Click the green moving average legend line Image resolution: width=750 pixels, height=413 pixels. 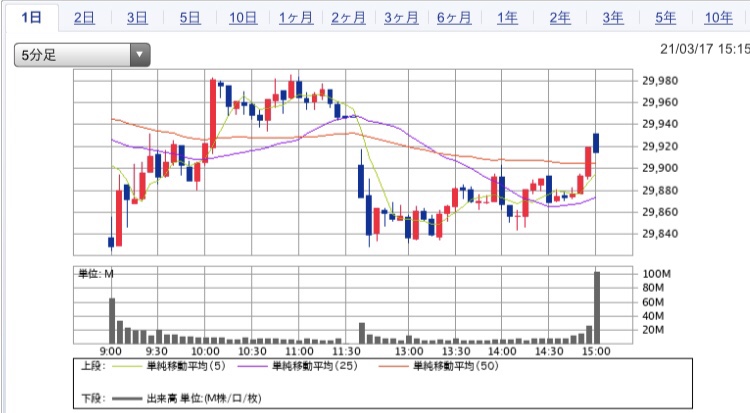[x=128, y=367]
